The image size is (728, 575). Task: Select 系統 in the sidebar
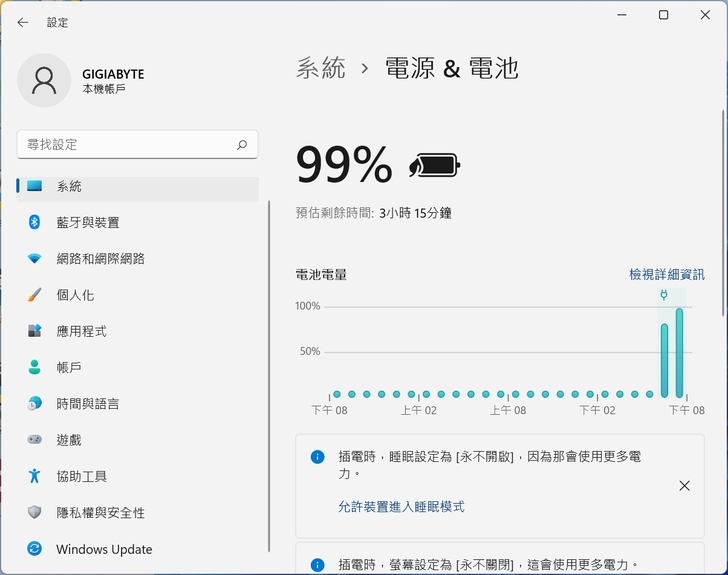(70, 187)
